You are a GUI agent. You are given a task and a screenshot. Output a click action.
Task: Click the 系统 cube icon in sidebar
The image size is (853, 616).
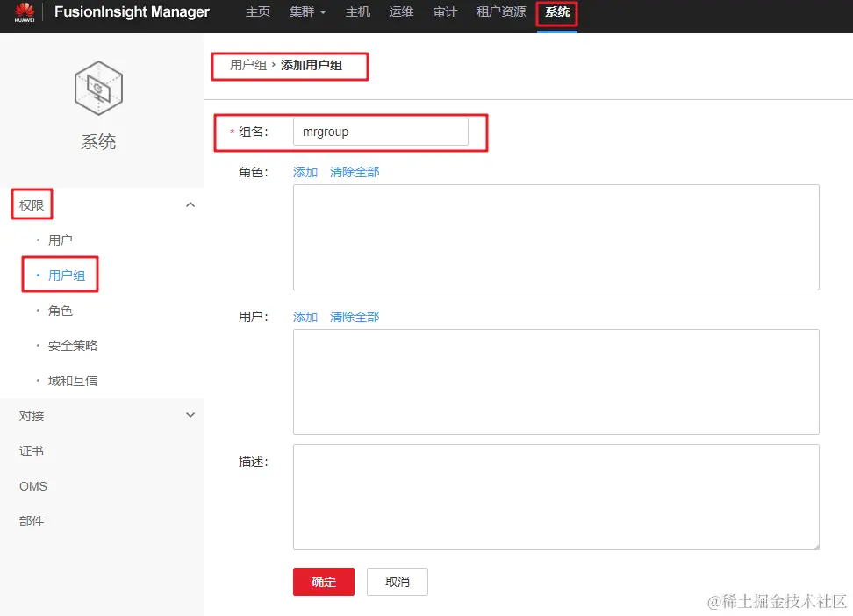[98, 88]
